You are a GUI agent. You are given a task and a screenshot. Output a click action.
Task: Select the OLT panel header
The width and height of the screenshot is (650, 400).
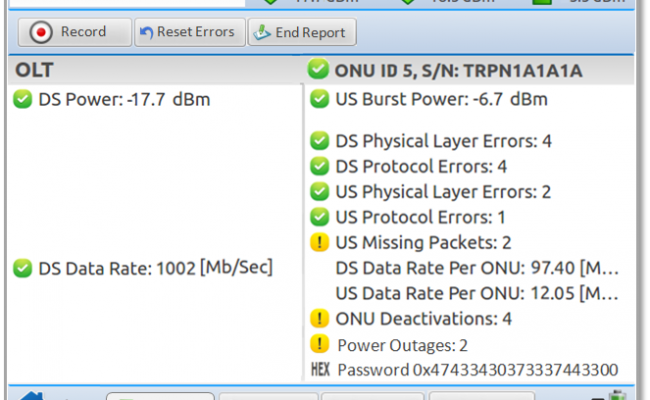[152, 70]
